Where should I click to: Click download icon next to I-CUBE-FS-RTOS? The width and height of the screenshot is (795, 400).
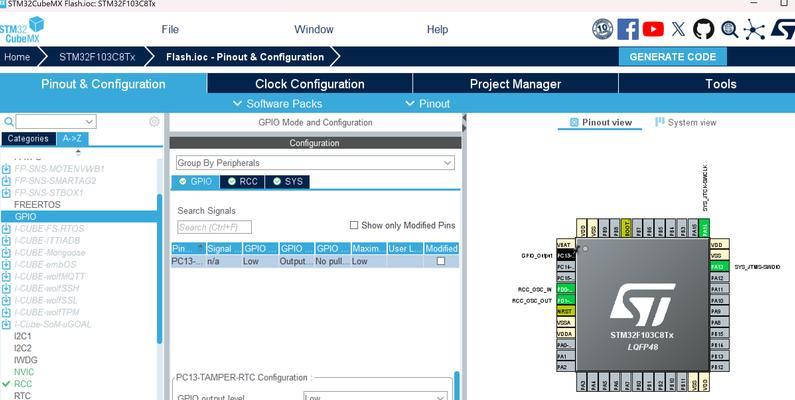click(x=6, y=229)
